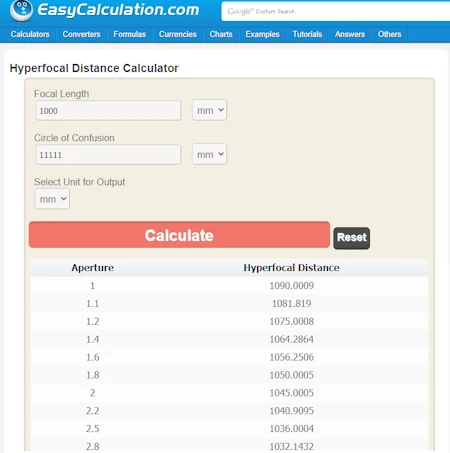Screen dimensions: 450x453
Task: Click aperture value 1.1 in the table
Action: (93, 304)
